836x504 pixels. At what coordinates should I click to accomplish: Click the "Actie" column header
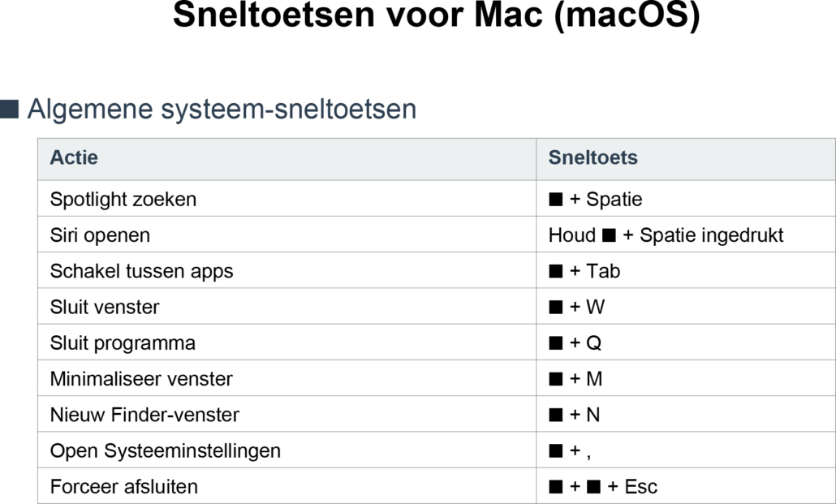(74, 157)
